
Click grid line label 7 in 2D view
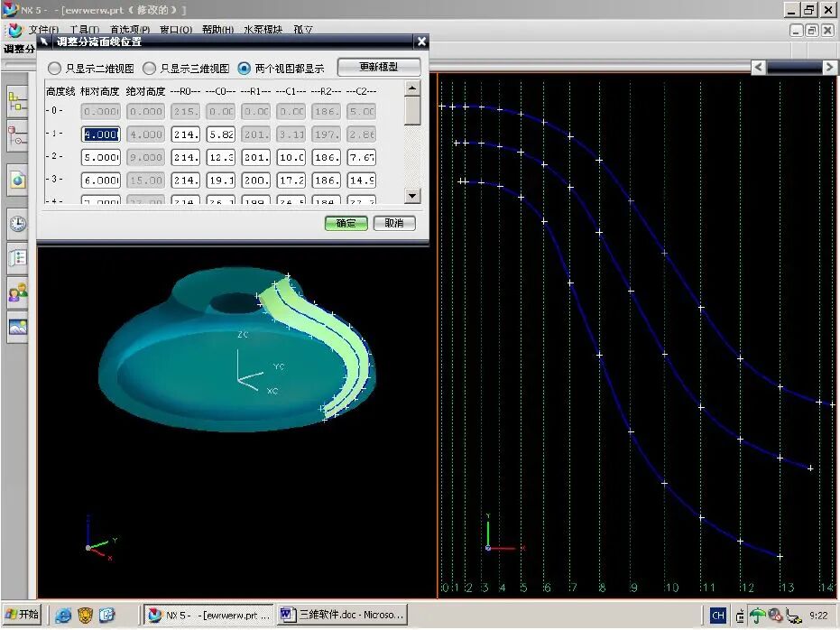click(573, 588)
